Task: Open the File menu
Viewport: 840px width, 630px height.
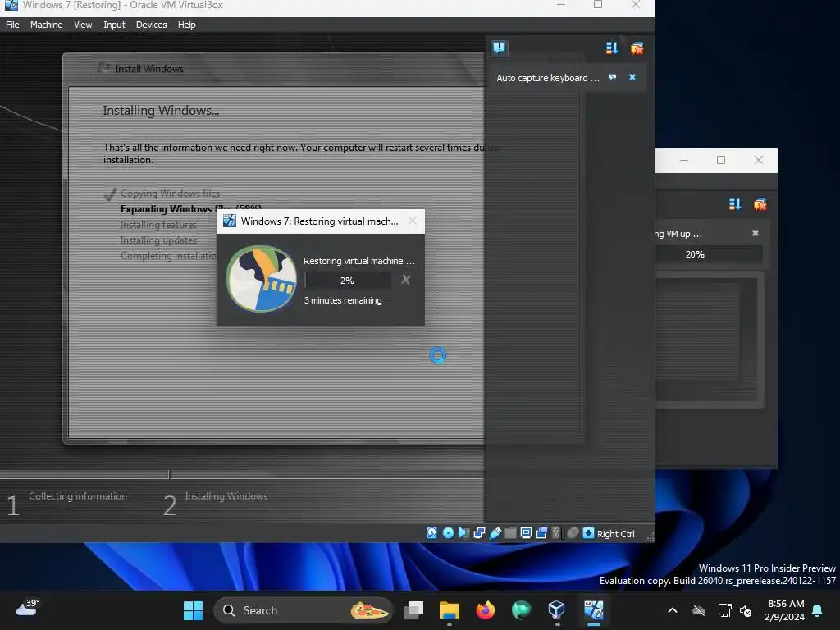Action: (x=12, y=25)
